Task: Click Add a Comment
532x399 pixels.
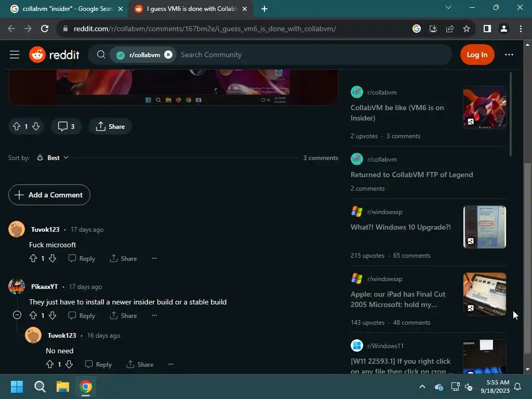Action: pos(49,195)
